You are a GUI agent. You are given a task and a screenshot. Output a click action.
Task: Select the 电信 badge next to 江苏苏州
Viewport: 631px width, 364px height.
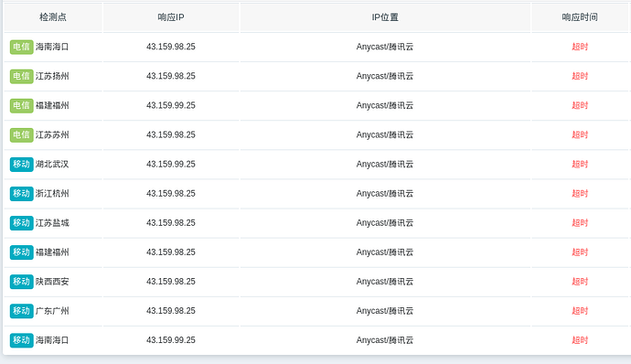(21, 134)
